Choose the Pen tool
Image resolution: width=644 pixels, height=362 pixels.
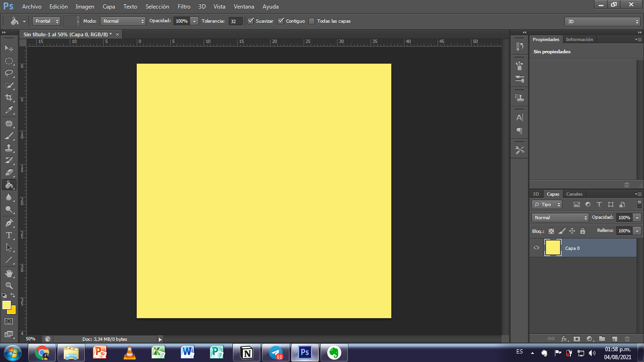coord(9,222)
